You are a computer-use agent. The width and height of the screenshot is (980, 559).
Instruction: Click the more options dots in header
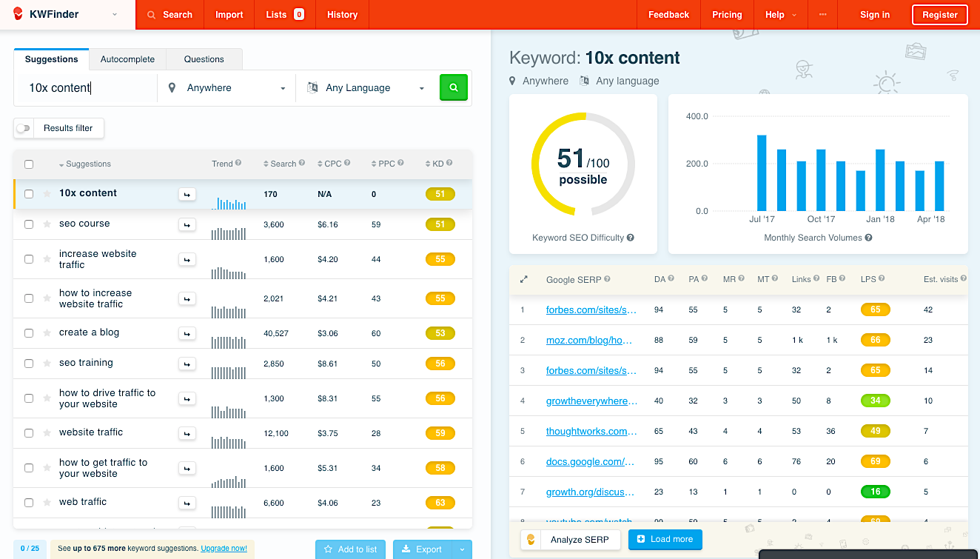823,15
